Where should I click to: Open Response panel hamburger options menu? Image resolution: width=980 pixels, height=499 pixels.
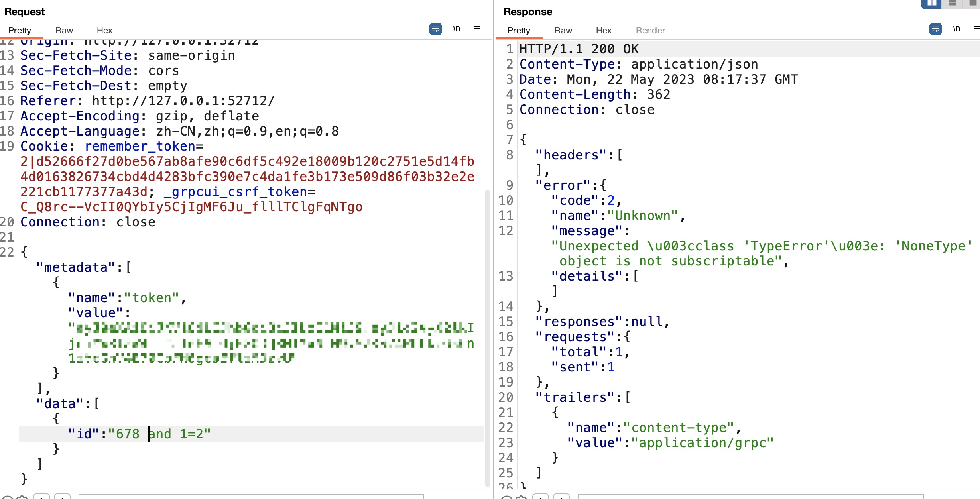976,29
